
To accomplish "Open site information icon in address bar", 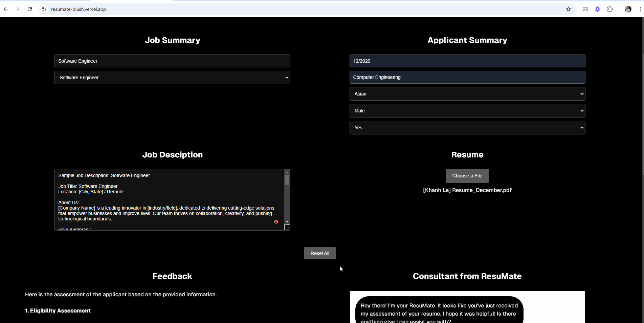I will [44, 9].
